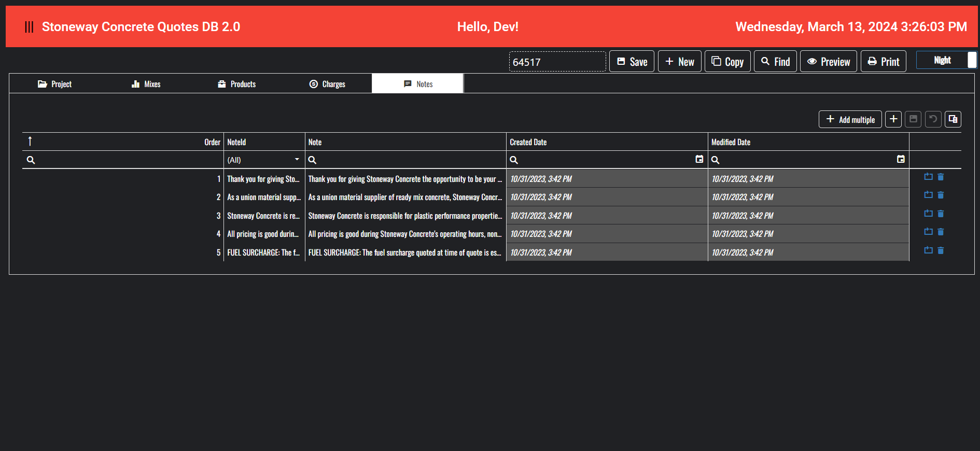Select NoteId cell 'Stoneway Concrete is re...'

click(x=264, y=216)
